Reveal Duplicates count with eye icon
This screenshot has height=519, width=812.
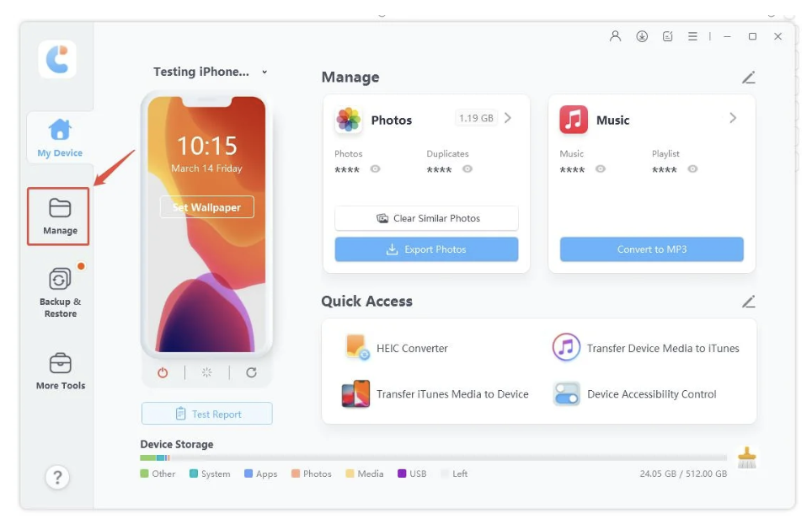pyautogui.click(x=467, y=169)
